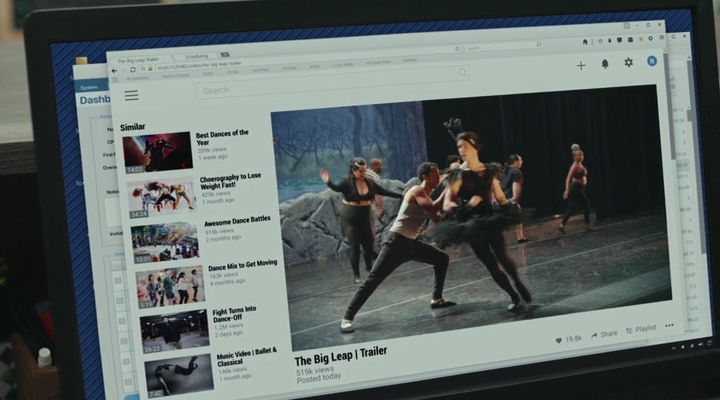Open Dance Mix to Get Moving thumbnail
This screenshot has width=720, height=400.
170,286
